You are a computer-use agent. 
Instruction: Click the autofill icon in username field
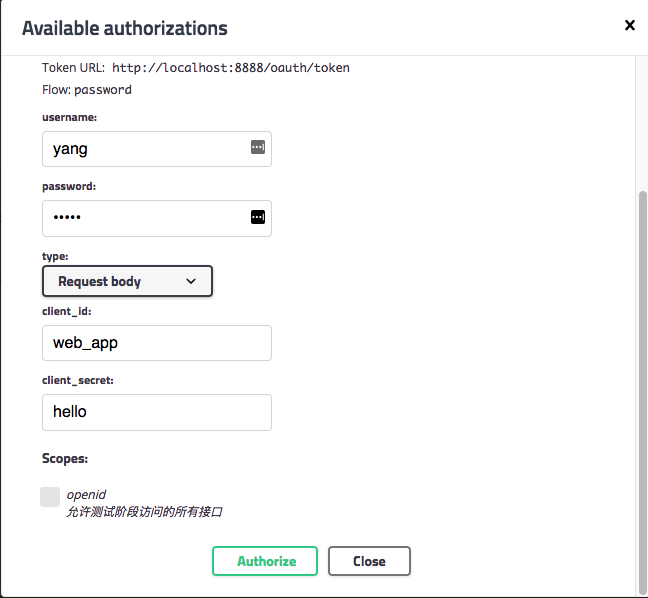click(x=257, y=148)
